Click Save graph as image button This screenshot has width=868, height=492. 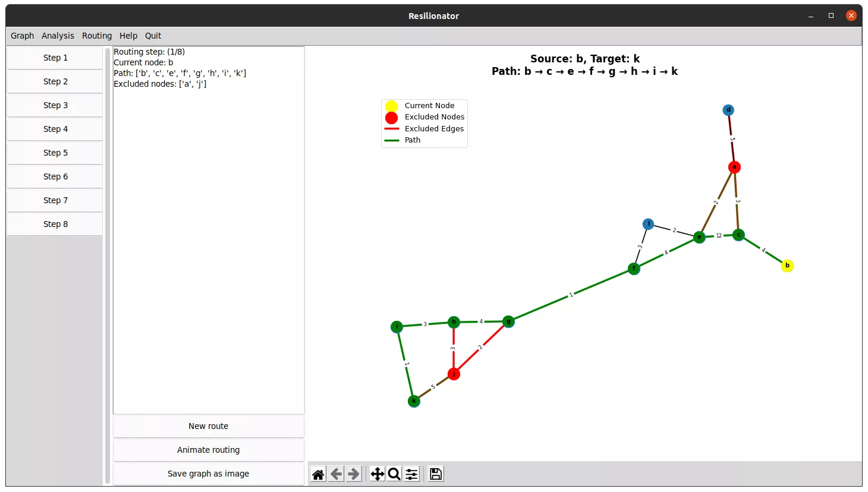(x=208, y=474)
